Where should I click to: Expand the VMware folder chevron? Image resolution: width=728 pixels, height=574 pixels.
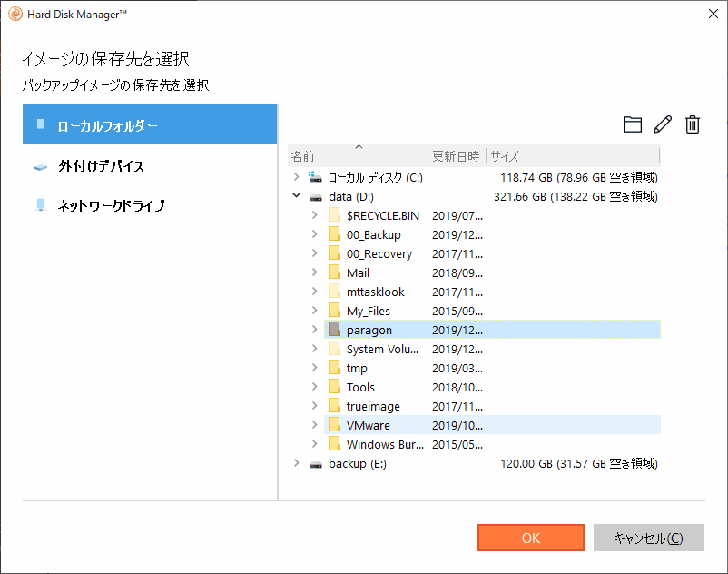315,425
